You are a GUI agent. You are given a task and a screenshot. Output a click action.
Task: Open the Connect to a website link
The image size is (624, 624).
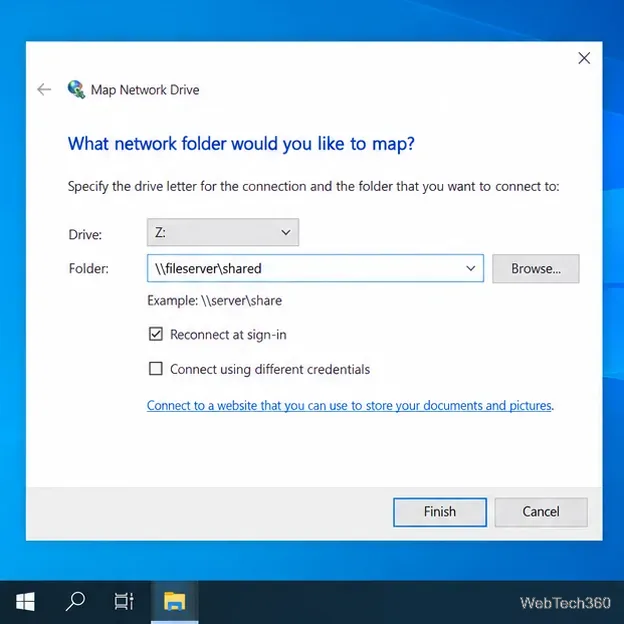pyautogui.click(x=349, y=406)
